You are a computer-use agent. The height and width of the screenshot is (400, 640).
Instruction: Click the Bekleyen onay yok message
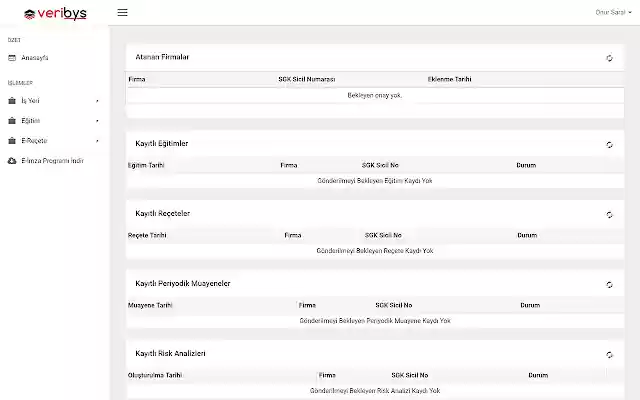(375, 96)
